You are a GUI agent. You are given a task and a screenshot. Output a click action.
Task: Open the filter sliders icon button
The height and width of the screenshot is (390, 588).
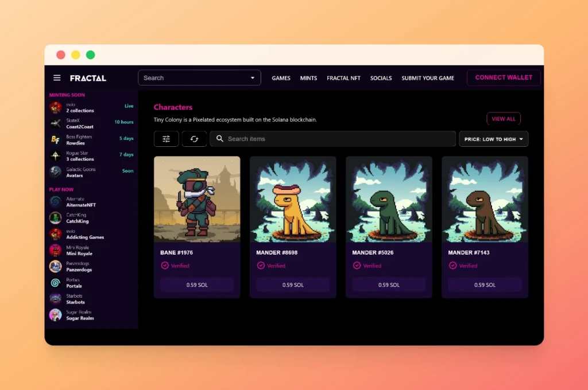[x=166, y=139]
